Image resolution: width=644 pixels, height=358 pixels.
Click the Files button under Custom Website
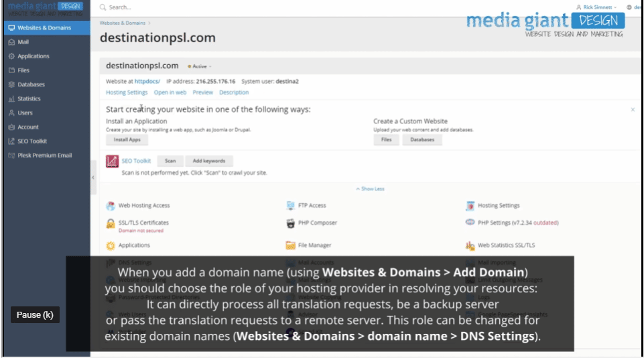[386, 139]
